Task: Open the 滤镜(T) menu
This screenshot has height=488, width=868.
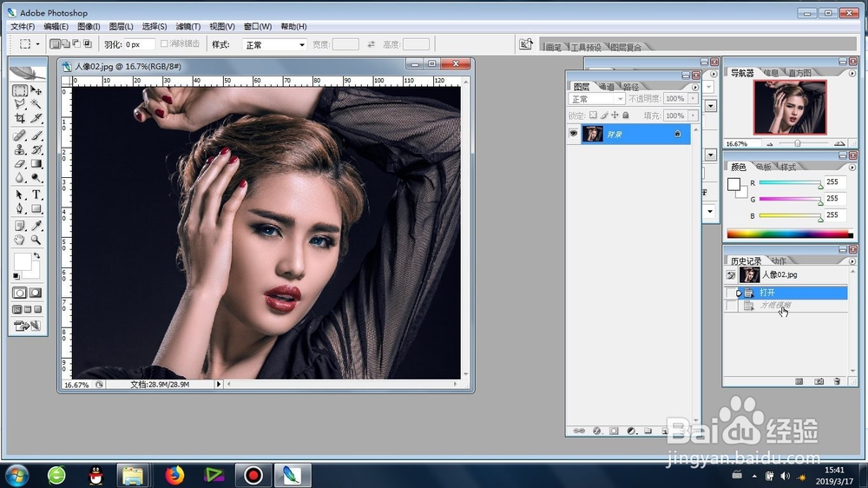Action: 188,27
